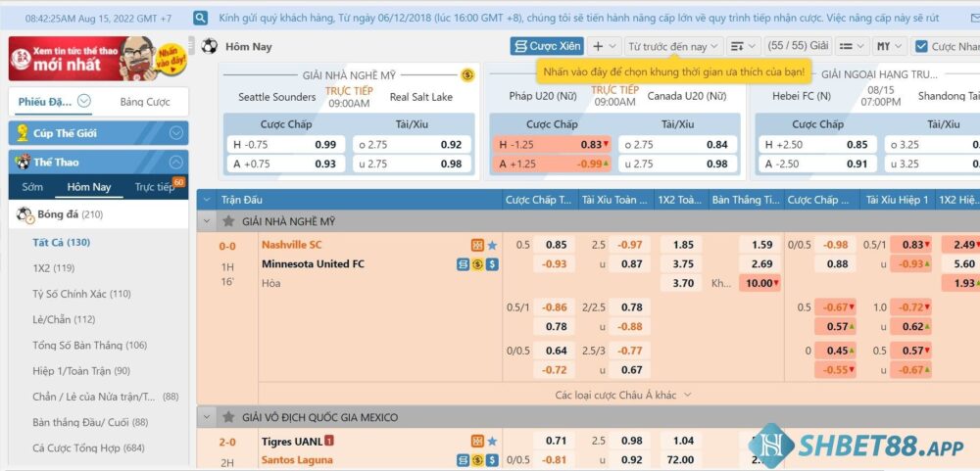Click Seattle Sounders H -0.75 odds 0.99
The image size is (980, 471).
(285, 144)
